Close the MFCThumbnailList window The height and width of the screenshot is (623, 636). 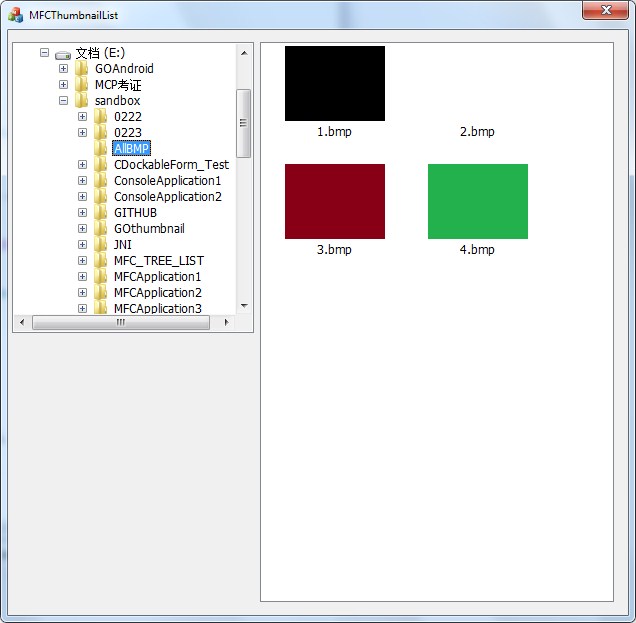click(x=606, y=10)
